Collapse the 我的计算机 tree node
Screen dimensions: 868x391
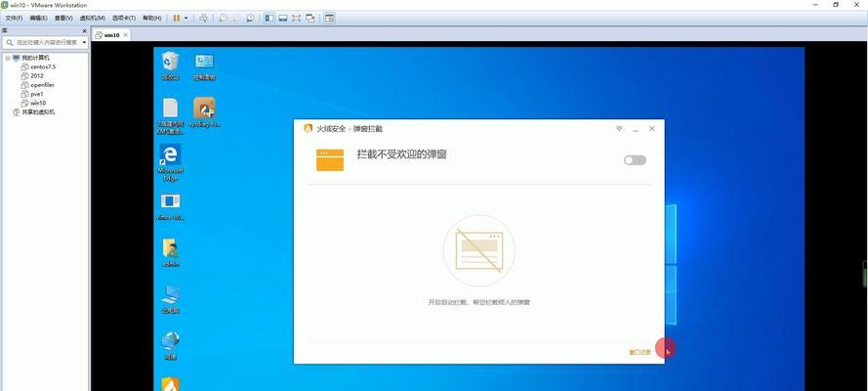coord(8,58)
